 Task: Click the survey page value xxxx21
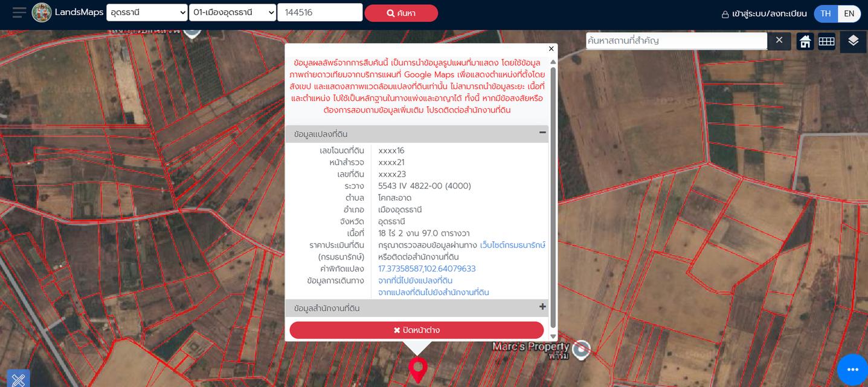391,162
